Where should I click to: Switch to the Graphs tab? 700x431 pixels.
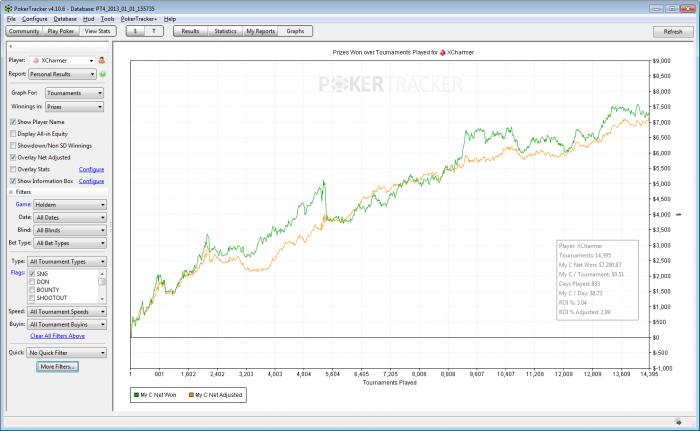tap(295, 31)
